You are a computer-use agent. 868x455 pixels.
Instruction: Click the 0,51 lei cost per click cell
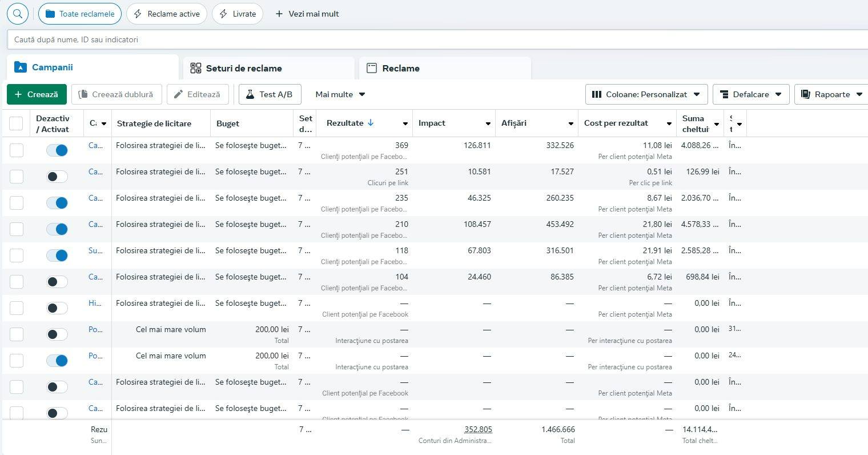(x=660, y=171)
